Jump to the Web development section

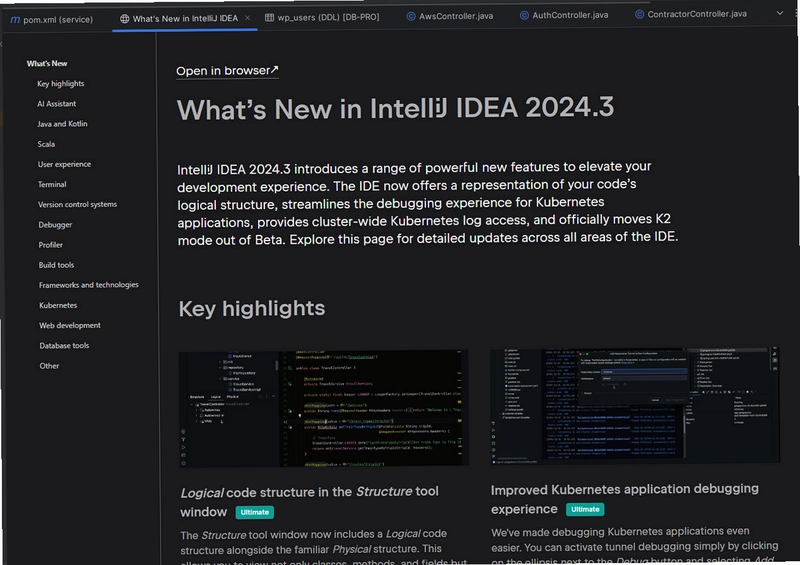pyautogui.click(x=70, y=326)
